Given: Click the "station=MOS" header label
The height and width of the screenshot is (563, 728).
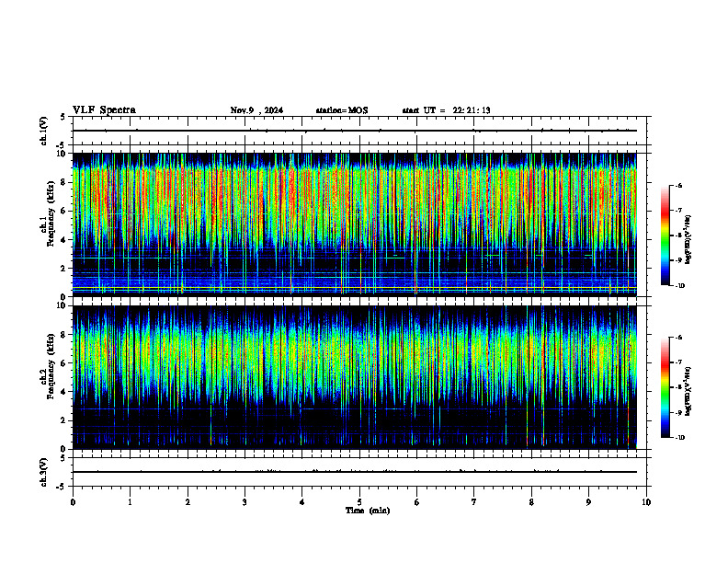Looking at the screenshot, I should (x=342, y=110).
